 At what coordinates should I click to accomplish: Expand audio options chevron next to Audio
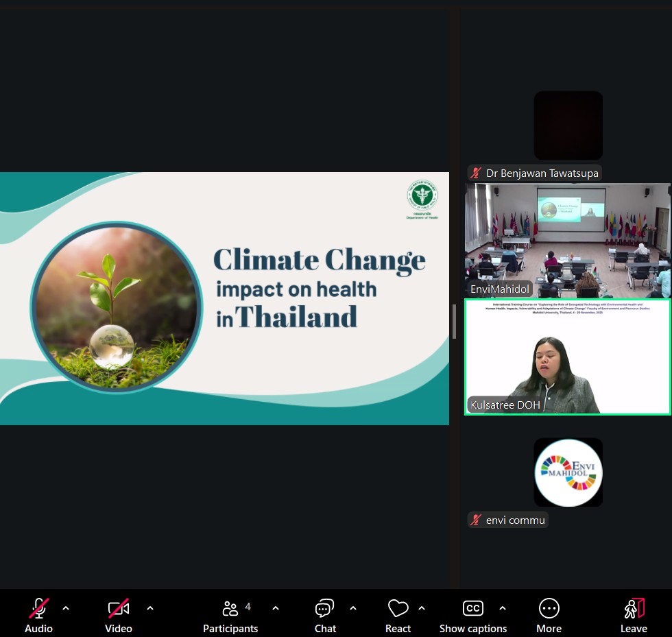coord(66,608)
